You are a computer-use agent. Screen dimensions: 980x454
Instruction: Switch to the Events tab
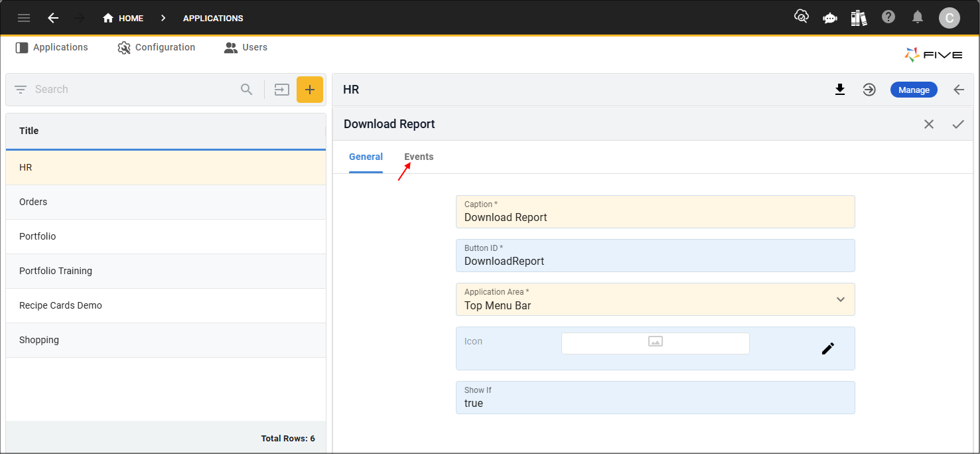(419, 157)
